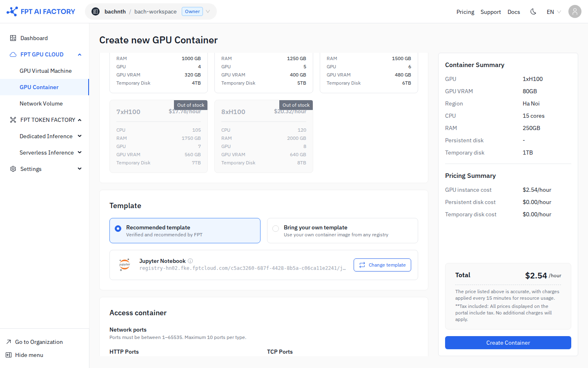Click the TCP Ports label

tap(280, 352)
